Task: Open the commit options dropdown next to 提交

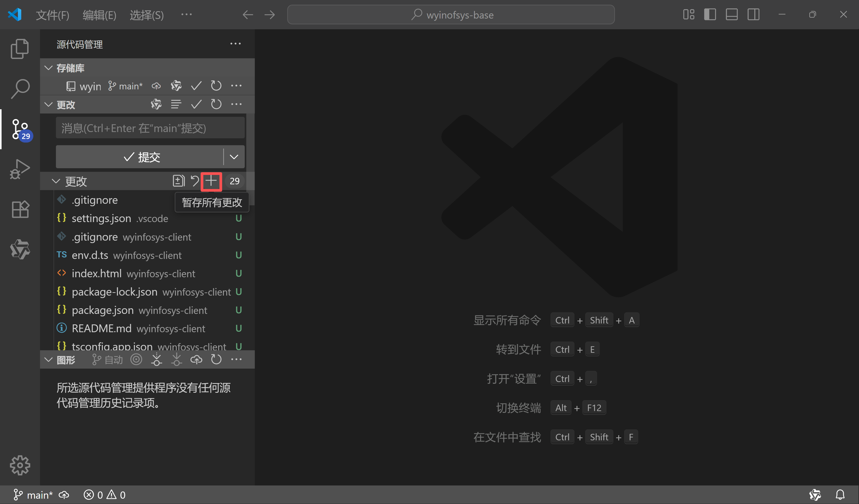Action: click(x=234, y=157)
